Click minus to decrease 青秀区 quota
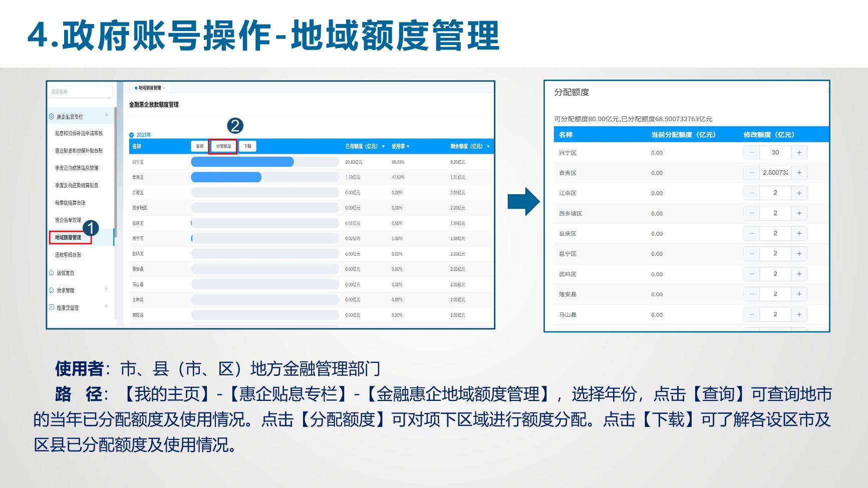This screenshot has height=488, width=868. pos(751,173)
